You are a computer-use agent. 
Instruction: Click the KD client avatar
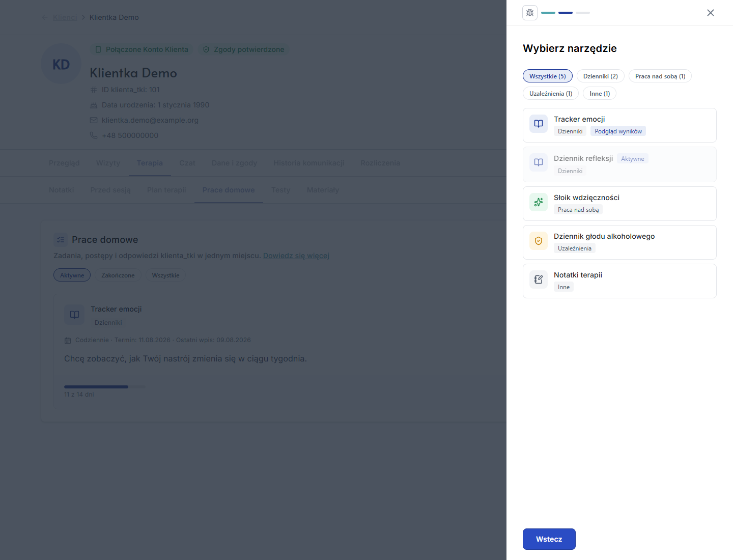(61, 64)
